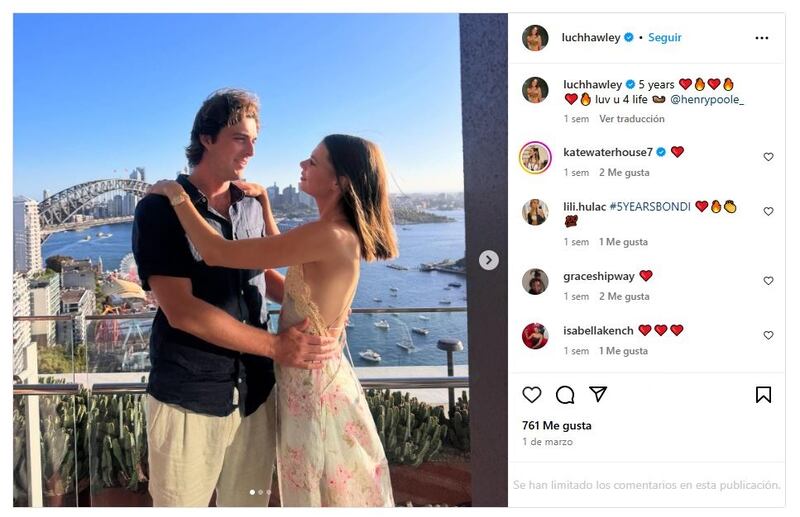Open the comment bubble icon
This screenshot has width=800, height=517.
pos(565,395)
